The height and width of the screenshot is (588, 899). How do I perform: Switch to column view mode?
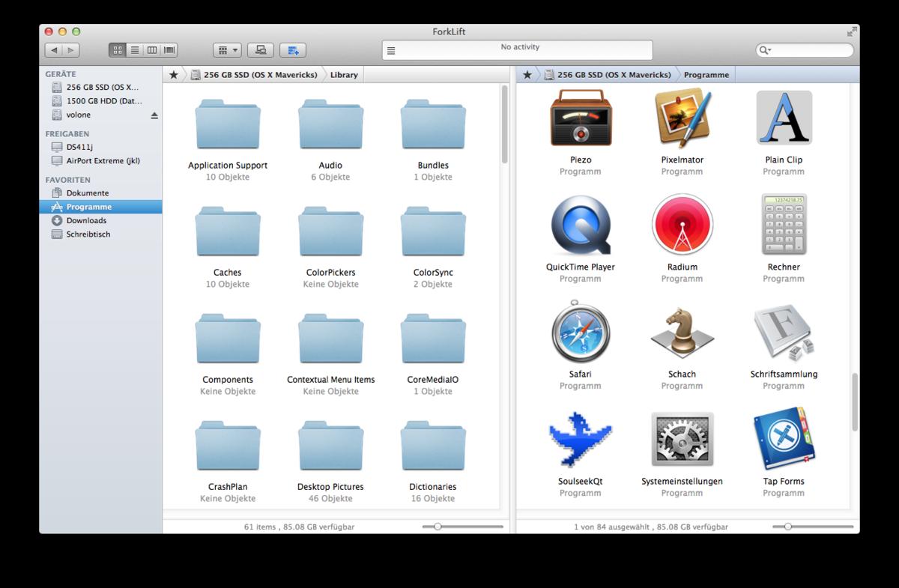152,50
